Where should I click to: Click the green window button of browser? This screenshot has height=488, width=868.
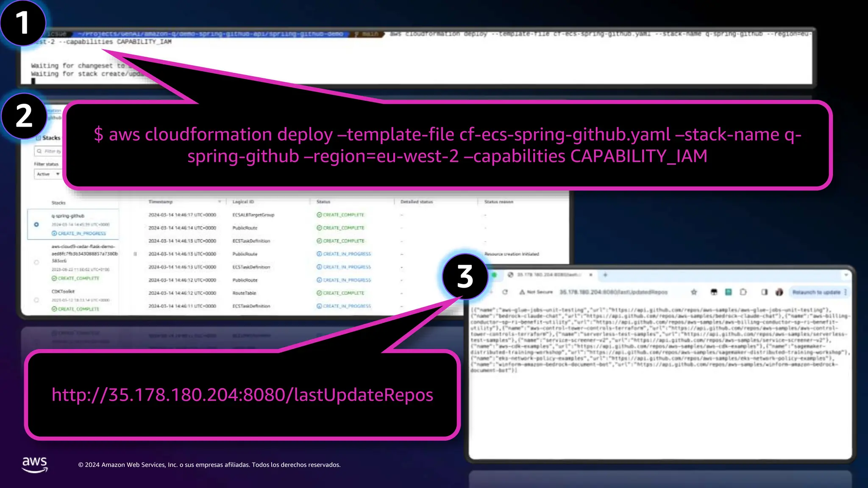click(494, 275)
